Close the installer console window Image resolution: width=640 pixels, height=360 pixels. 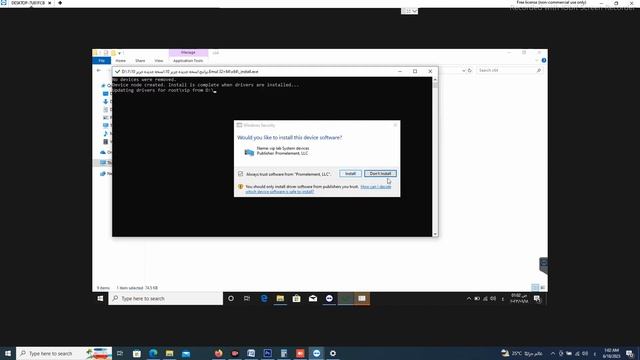430,71
